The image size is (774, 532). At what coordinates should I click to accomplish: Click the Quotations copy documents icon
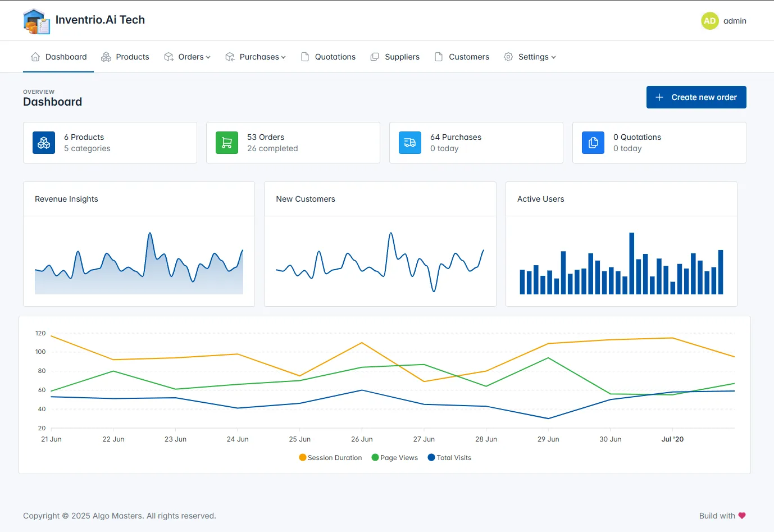point(593,143)
